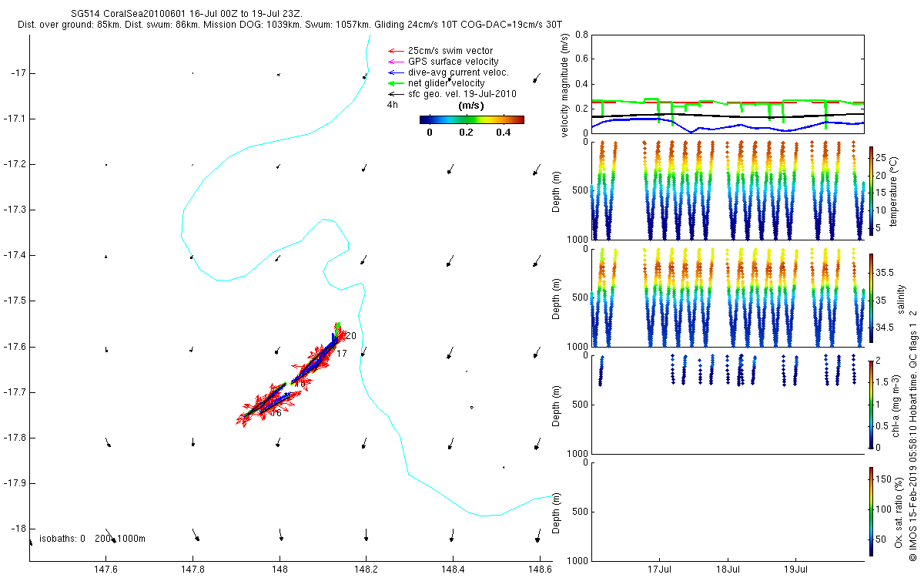Click the '18Jul' time axis label
Image resolution: width=924 pixels, height=578 pixels.
point(728,571)
